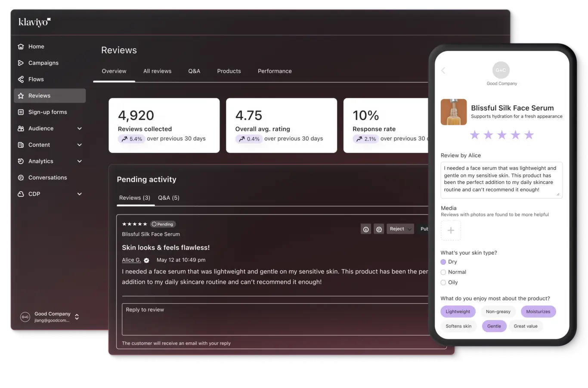Click the Conversations chat icon
The image size is (588, 388).
pos(21,177)
